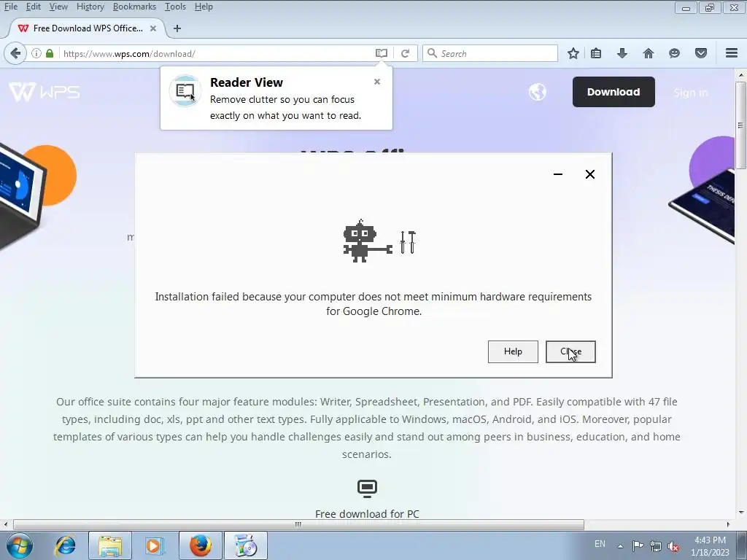Click the robot error illustration
Viewport: 747px width, 560px height.
379,241
